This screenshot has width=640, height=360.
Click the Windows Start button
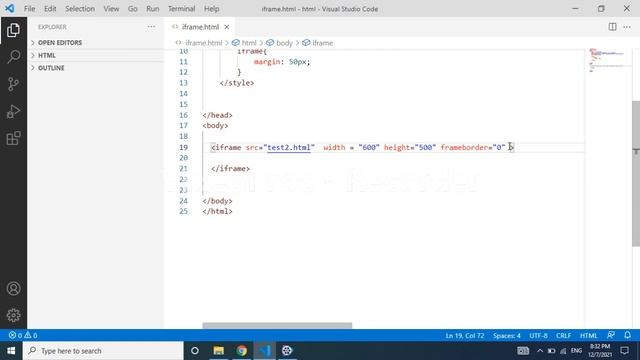pos(11,351)
